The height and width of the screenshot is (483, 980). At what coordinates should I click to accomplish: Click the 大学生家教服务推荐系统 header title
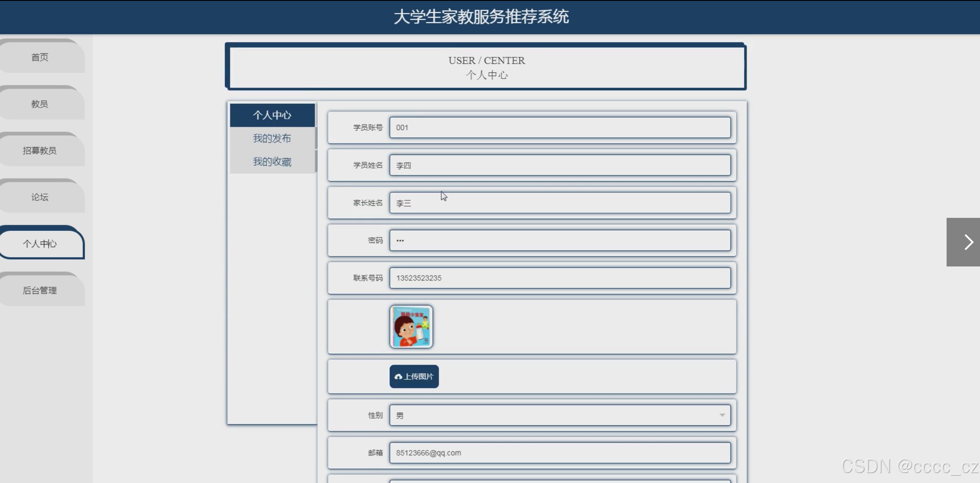coord(481,17)
